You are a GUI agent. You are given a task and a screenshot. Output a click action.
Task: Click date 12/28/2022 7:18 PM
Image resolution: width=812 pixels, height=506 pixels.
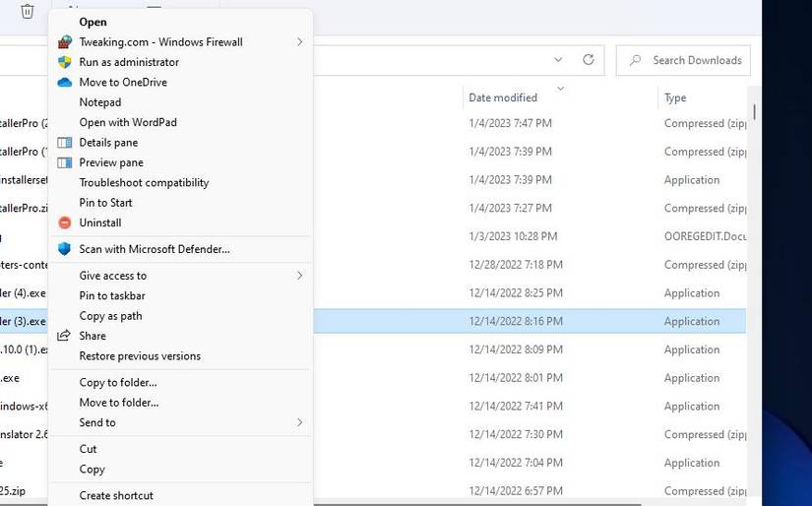point(516,265)
